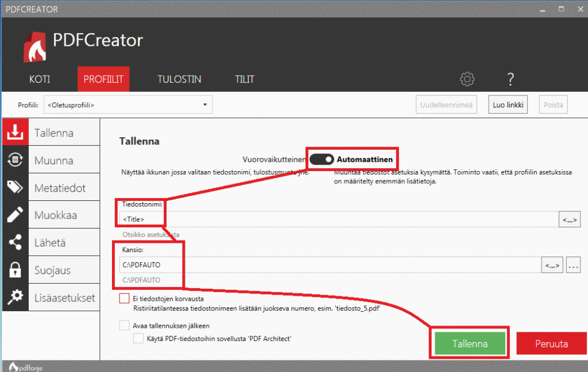
Task: Click into the Tiedostonimi input field
Action: click(339, 219)
